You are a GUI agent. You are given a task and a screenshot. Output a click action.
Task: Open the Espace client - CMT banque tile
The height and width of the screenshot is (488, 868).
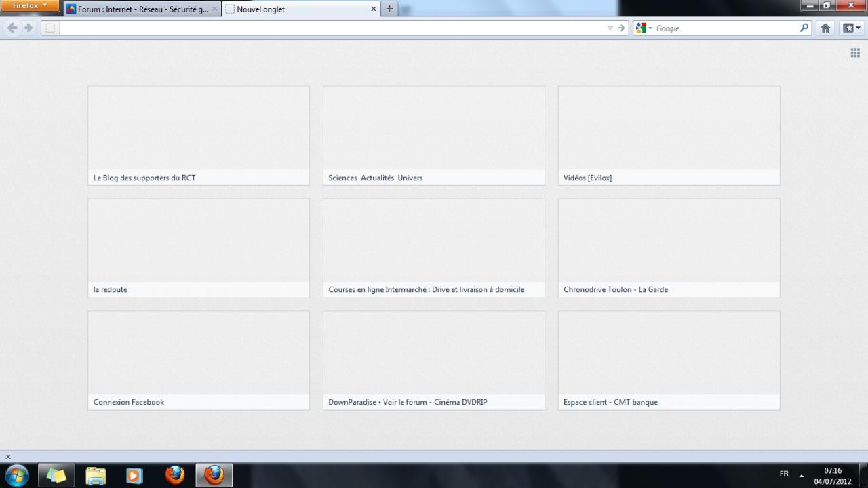click(669, 361)
